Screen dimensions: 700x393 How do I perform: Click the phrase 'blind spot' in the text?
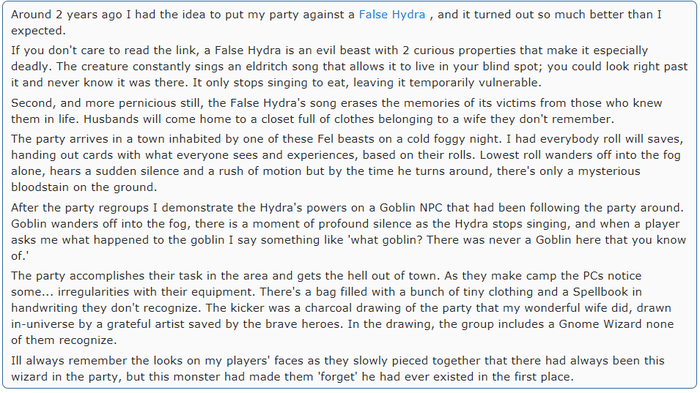[511, 67]
